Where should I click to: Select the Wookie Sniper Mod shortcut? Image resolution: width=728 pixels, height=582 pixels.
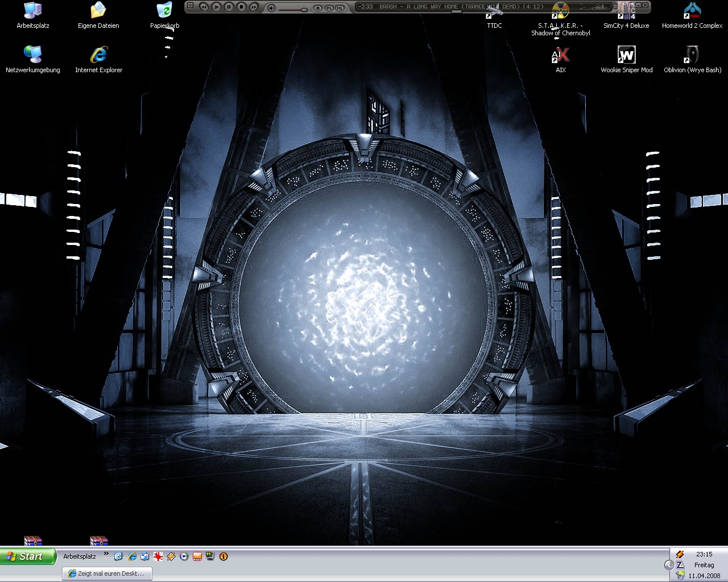pyautogui.click(x=626, y=60)
